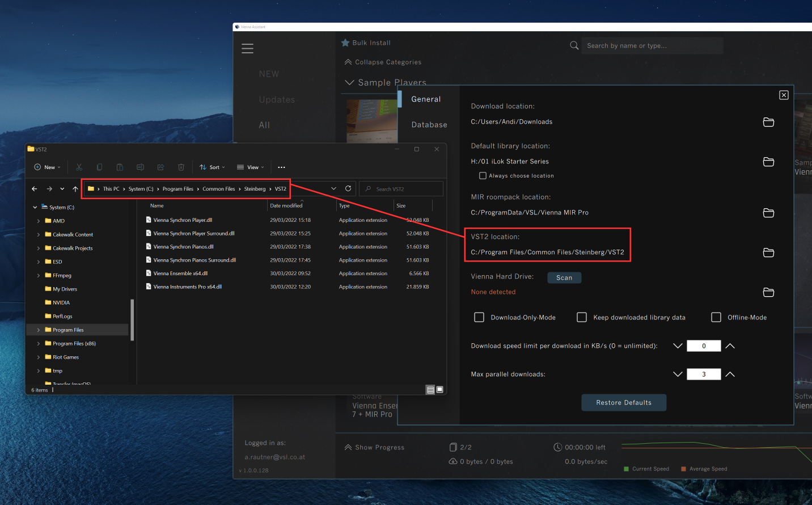Image resolution: width=812 pixels, height=505 pixels.
Task: Toggle Always choose location checkbox
Action: tap(483, 176)
